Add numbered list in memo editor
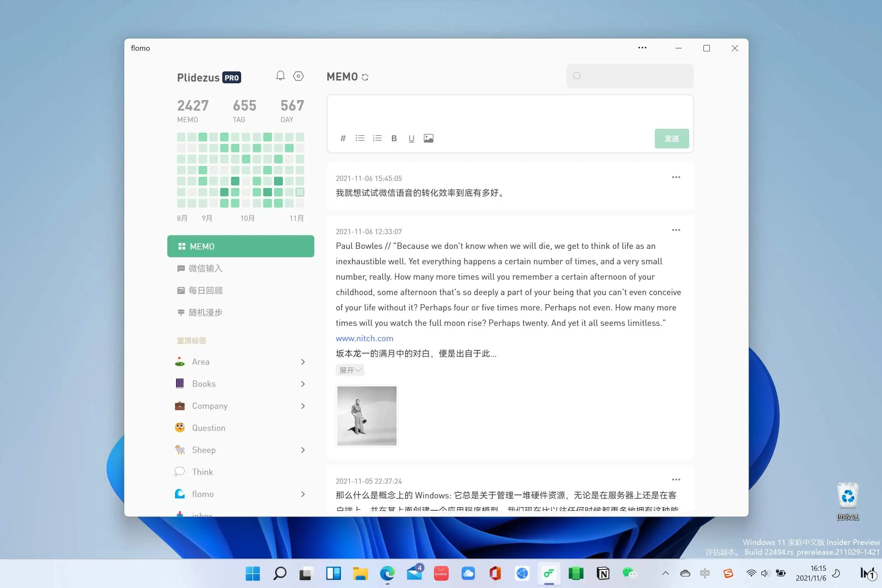The width and height of the screenshot is (882, 588). [377, 138]
